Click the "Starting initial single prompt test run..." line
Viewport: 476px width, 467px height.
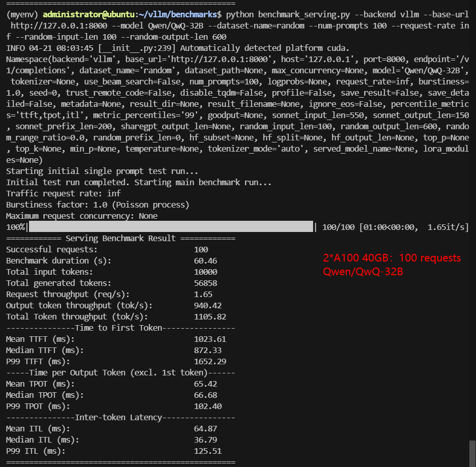[102, 171]
